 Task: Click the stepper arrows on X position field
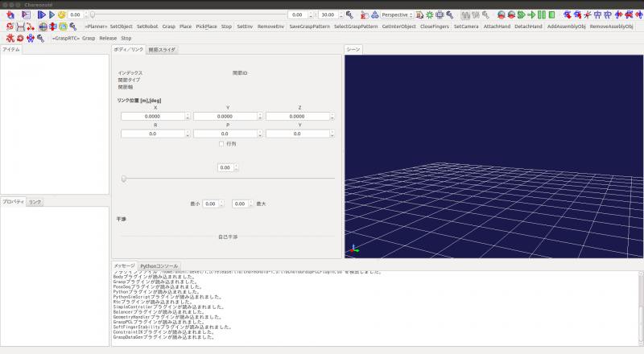pos(188,116)
